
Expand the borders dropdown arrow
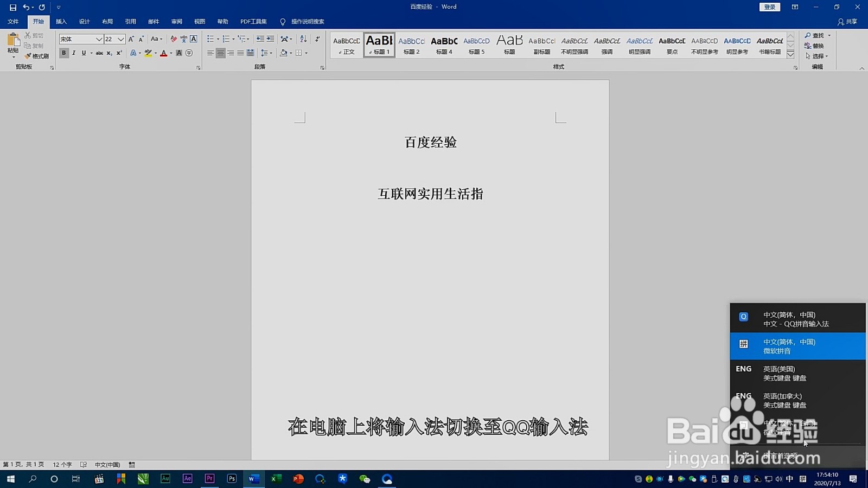coord(307,53)
